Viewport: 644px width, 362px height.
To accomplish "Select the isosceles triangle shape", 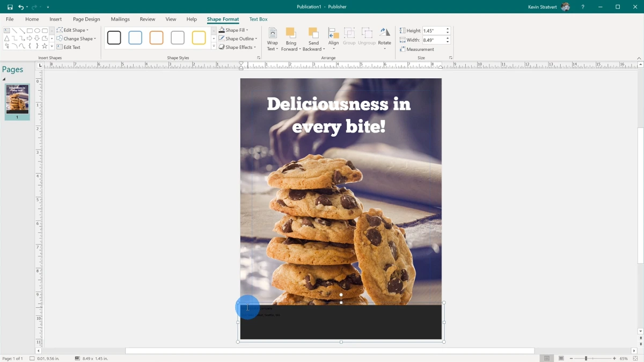I will pyautogui.click(x=7, y=39).
